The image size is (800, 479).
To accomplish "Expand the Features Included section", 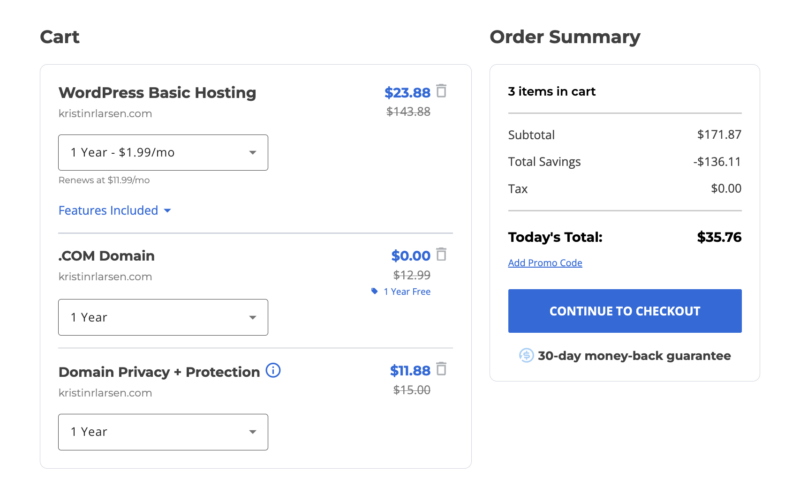I will [x=114, y=210].
